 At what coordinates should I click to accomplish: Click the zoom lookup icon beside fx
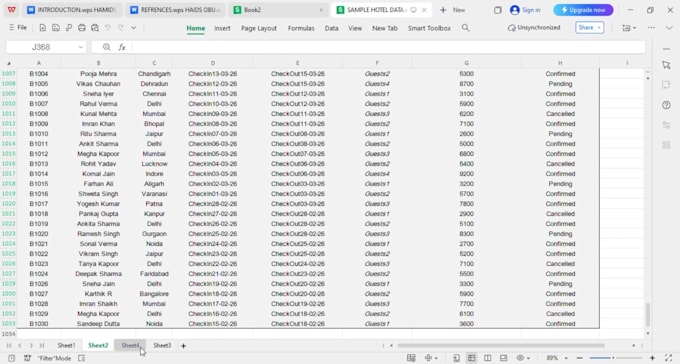[x=106, y=47]
